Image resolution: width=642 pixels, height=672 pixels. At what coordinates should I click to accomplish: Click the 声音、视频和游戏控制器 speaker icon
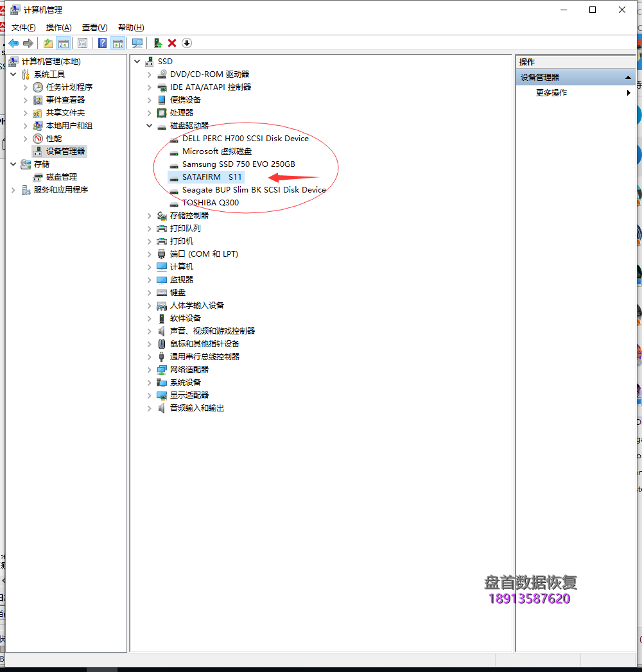pos(162,331)
